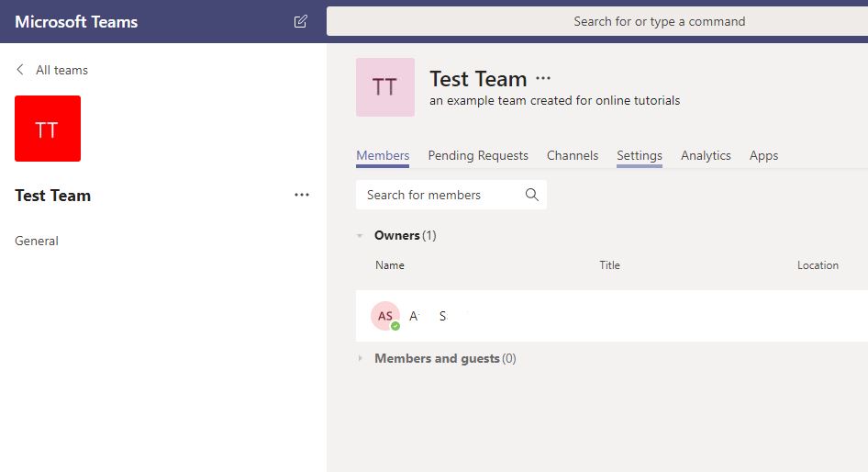Click the team description about online tutorials
This screenshot has width=868, height=472.
[x=555, y=101]
